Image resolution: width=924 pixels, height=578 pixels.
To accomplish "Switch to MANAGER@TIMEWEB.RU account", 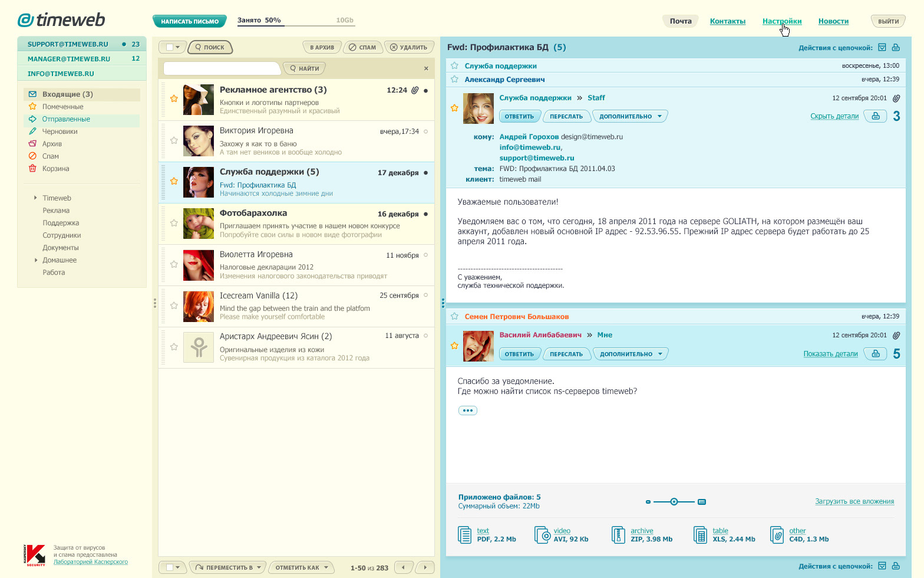I will (x=82, y=59).
